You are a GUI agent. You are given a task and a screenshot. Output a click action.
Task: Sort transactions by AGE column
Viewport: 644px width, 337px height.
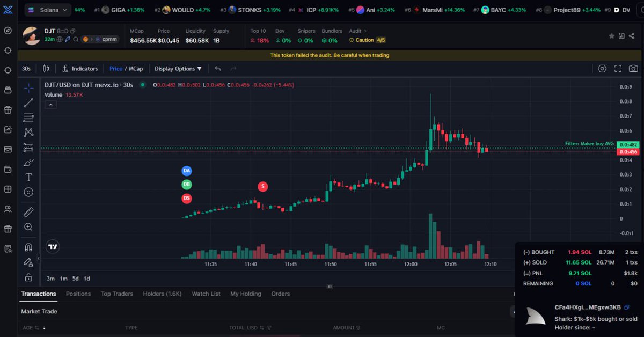pos(34,327)
